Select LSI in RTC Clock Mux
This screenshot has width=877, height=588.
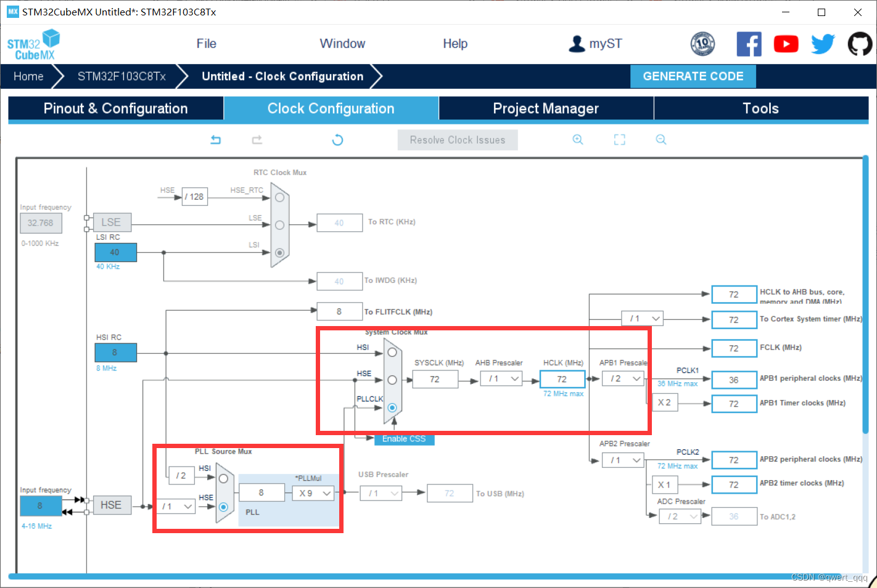[x=279, y=253]
